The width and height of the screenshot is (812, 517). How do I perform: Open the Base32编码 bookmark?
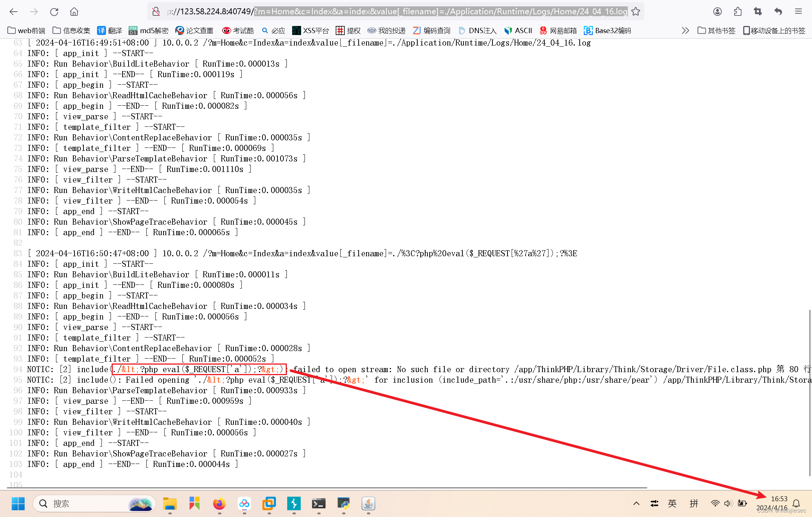pos(607,30)
